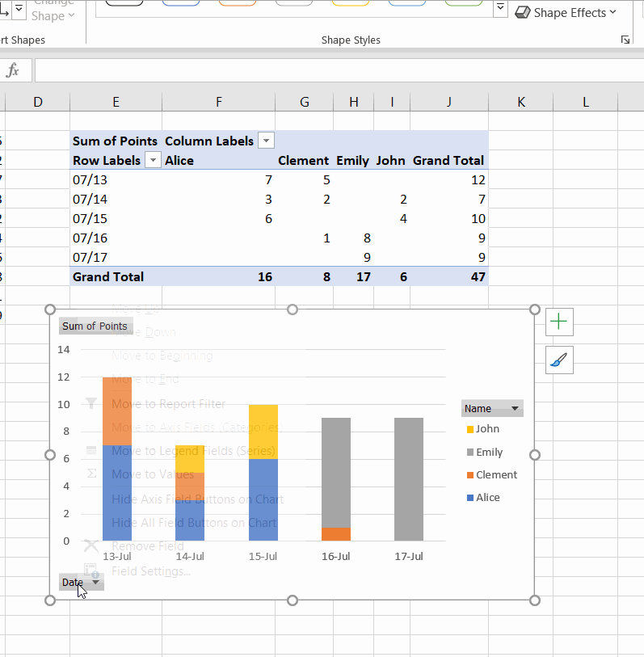Screen dimensions: 644x657
Task: Select the 07/15 row label cell
Action: [116, 218]
